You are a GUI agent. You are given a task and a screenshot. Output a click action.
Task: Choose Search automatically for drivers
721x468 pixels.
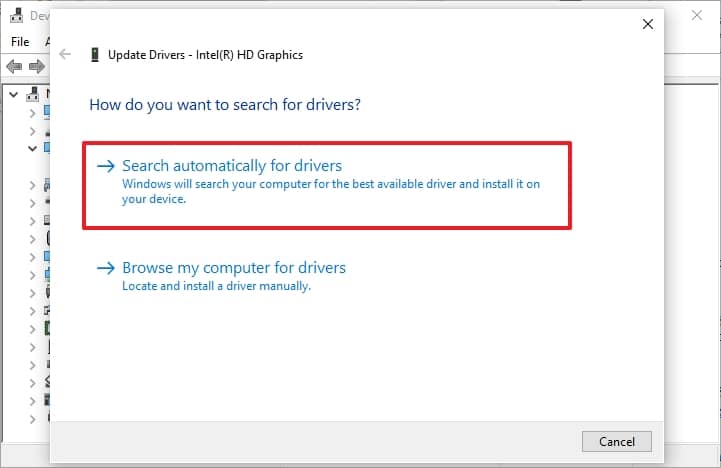tap(326, 185)
